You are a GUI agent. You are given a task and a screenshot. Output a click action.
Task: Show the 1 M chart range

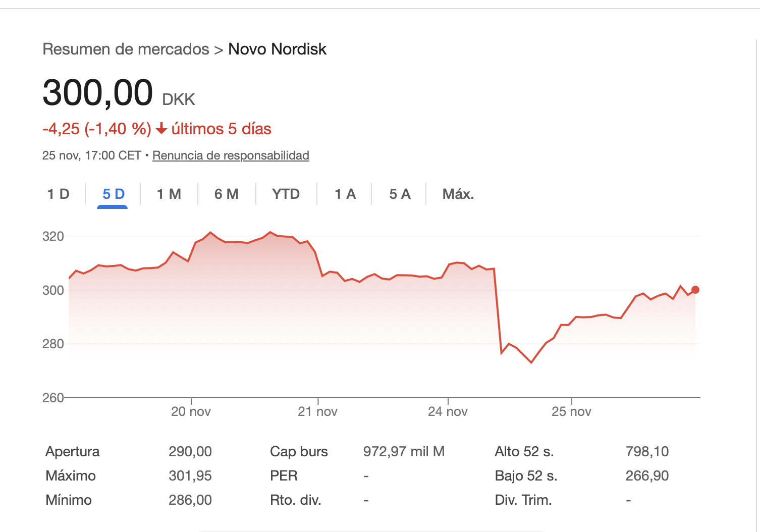[x=169, y=194]
